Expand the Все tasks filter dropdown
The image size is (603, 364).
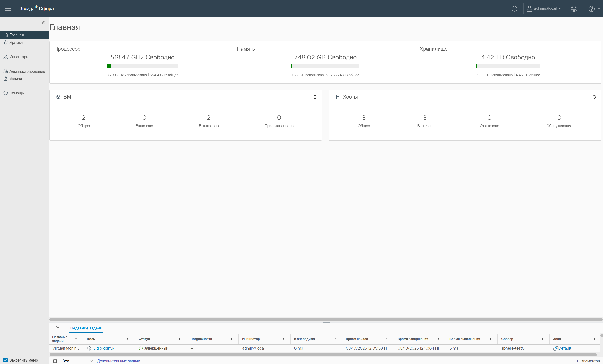(91, 361)
